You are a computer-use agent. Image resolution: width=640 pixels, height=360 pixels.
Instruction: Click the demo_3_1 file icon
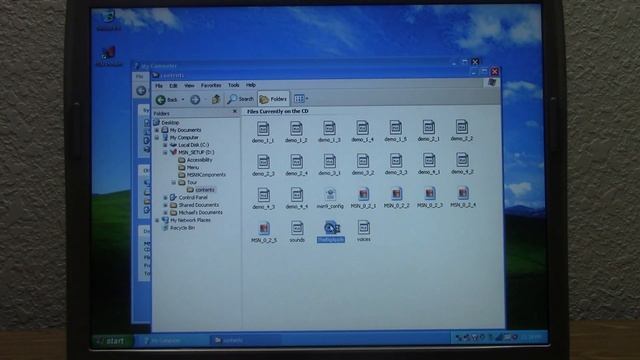(330, 161)
